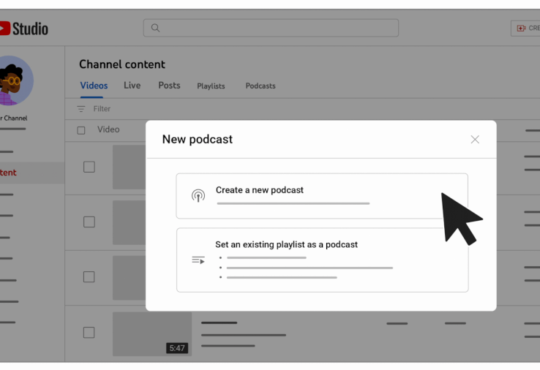
Task: Click the podcast broadcast icon
Action: [x=198, y=195]
